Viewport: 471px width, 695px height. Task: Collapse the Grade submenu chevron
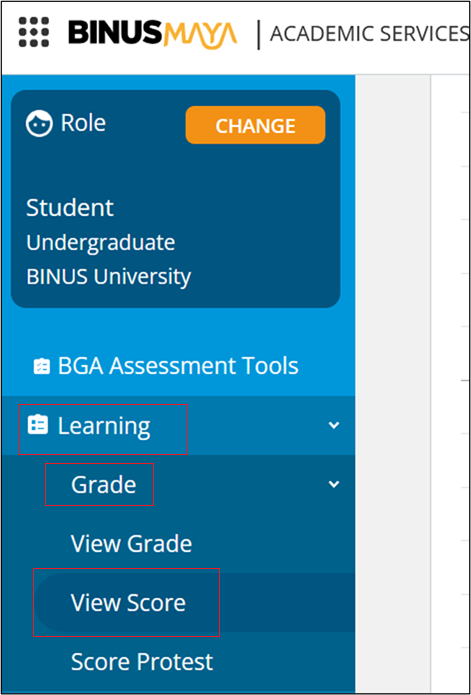click(x=333, y=484)
